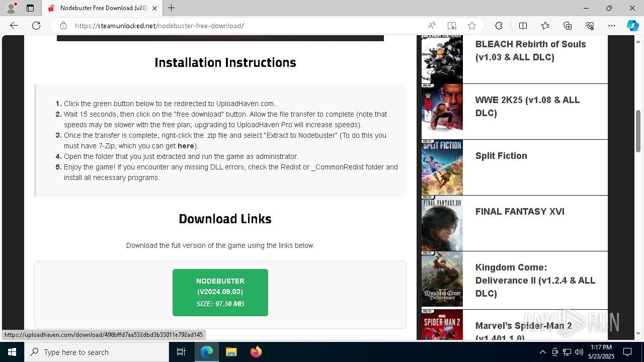Viewport: 644px width, 362px height.
Task: Open the Split Fiction game link
Action: [501, 156]
